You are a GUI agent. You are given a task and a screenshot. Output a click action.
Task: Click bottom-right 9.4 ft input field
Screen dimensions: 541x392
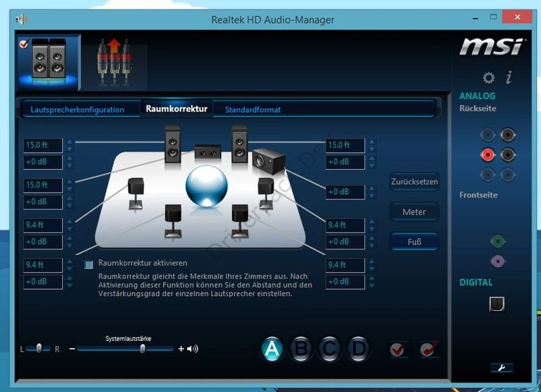pyautogui.click(x=345, y=265)
